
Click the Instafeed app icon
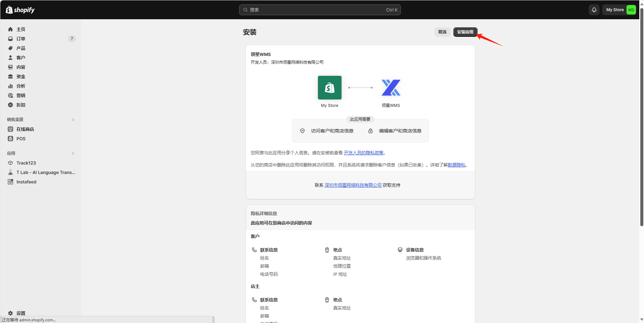[x=10, y=182]
